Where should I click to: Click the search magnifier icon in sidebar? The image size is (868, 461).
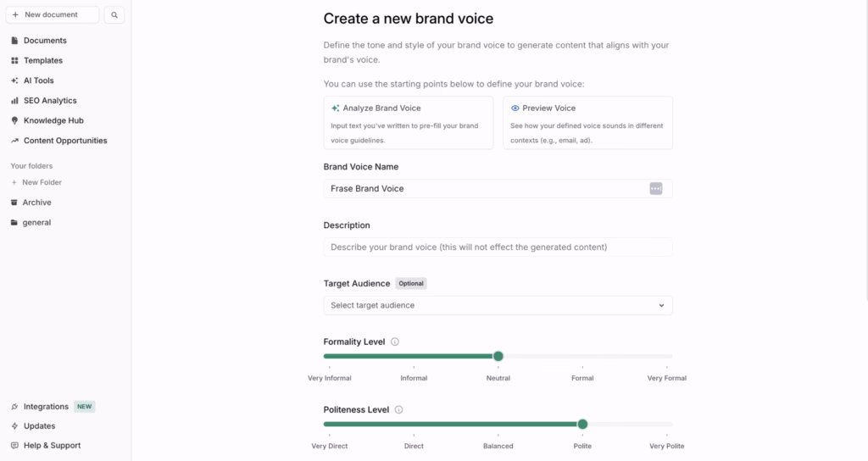[x=115, y=15]
